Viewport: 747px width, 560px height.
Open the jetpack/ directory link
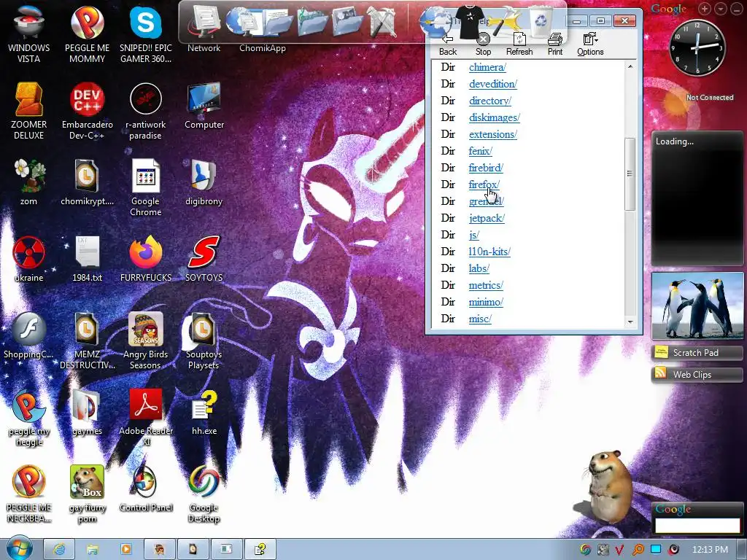(x=487, y=218)
